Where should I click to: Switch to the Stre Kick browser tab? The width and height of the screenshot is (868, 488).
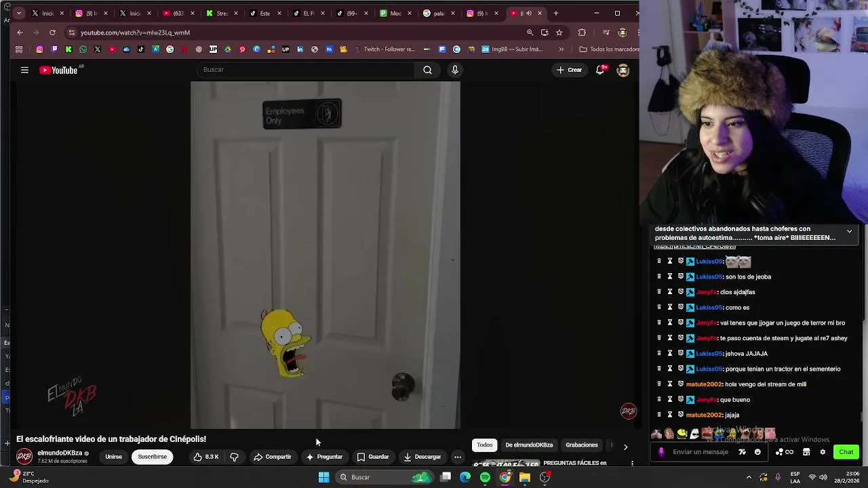pyautogui.click(x=222, y=13)
